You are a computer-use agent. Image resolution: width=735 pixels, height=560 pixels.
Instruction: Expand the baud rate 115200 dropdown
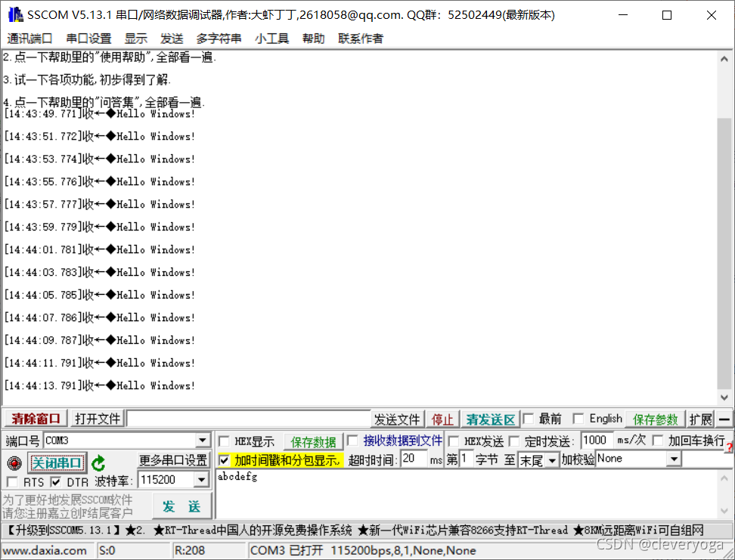(x=201, y=481)
